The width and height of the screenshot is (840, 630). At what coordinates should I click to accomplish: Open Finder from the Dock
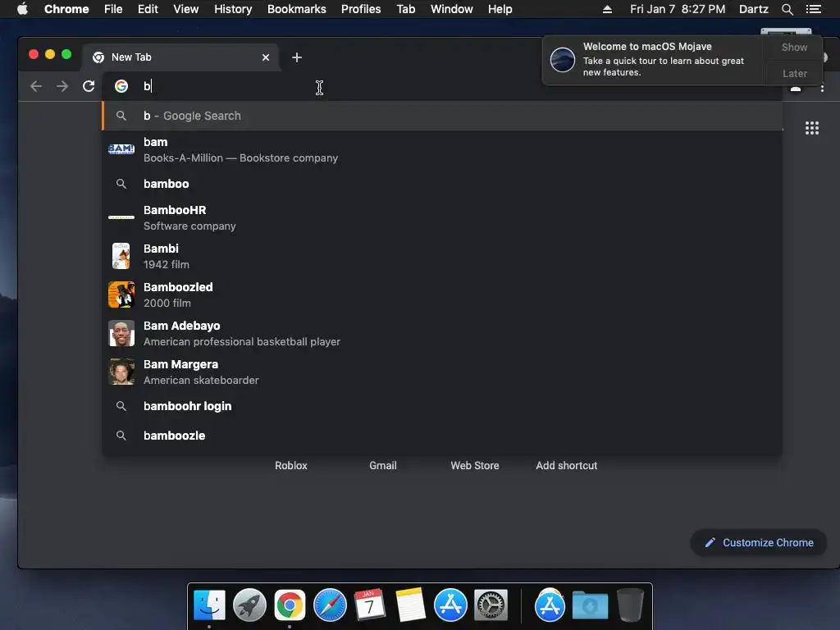point(209,605)
